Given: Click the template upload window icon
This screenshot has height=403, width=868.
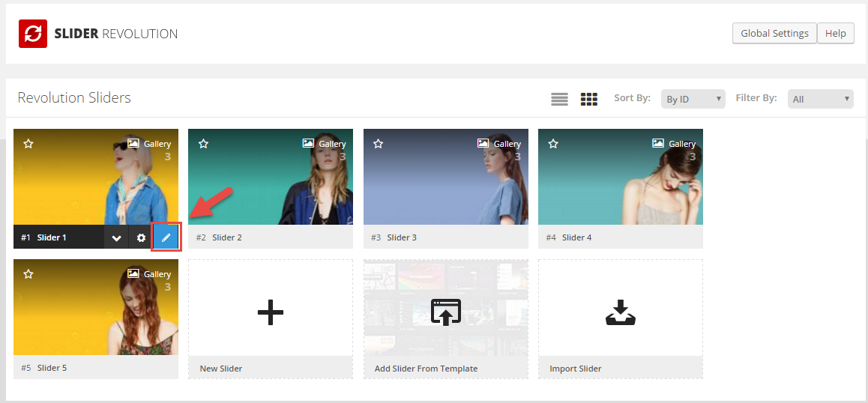Looking at the screenshot, I should tap(446, 312).
